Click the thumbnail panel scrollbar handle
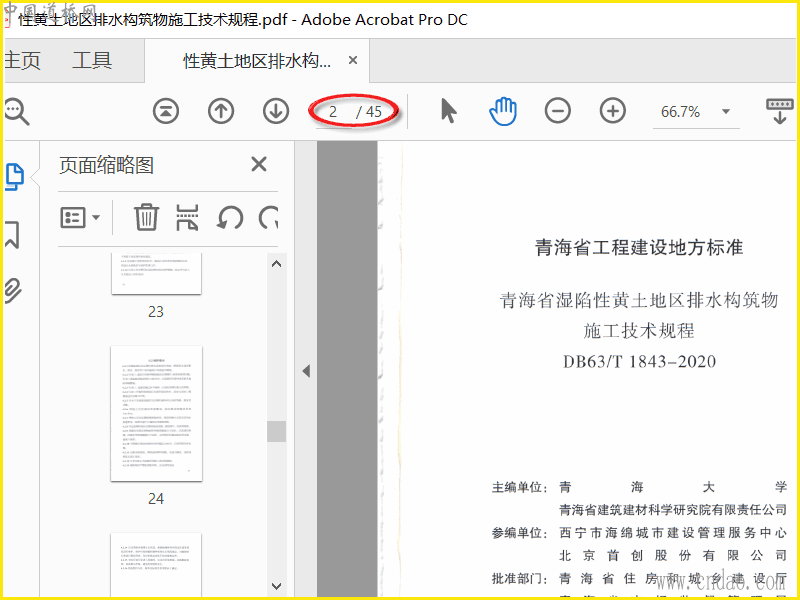800x600 pixels. 277,431
